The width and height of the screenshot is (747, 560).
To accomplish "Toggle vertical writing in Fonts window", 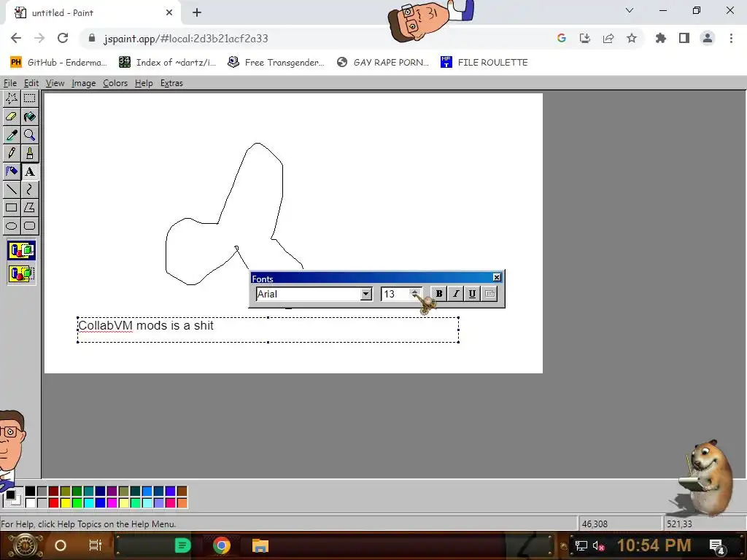I will tap(489, 294).
